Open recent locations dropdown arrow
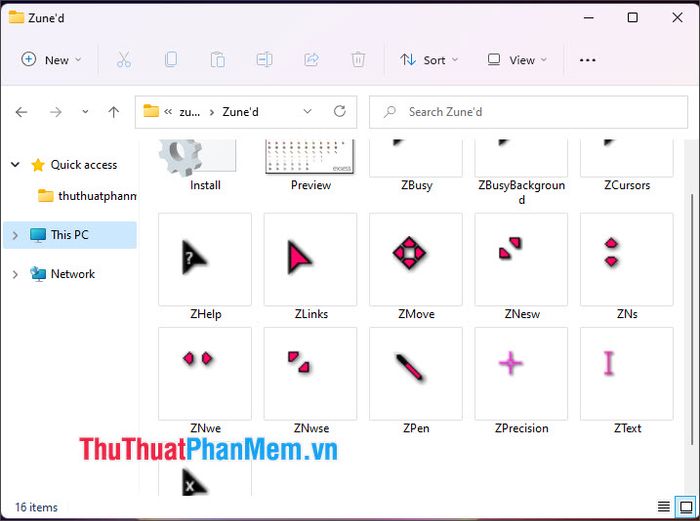Image resolution: width=700 pixels, height=521 pixels. pos(85,112)
